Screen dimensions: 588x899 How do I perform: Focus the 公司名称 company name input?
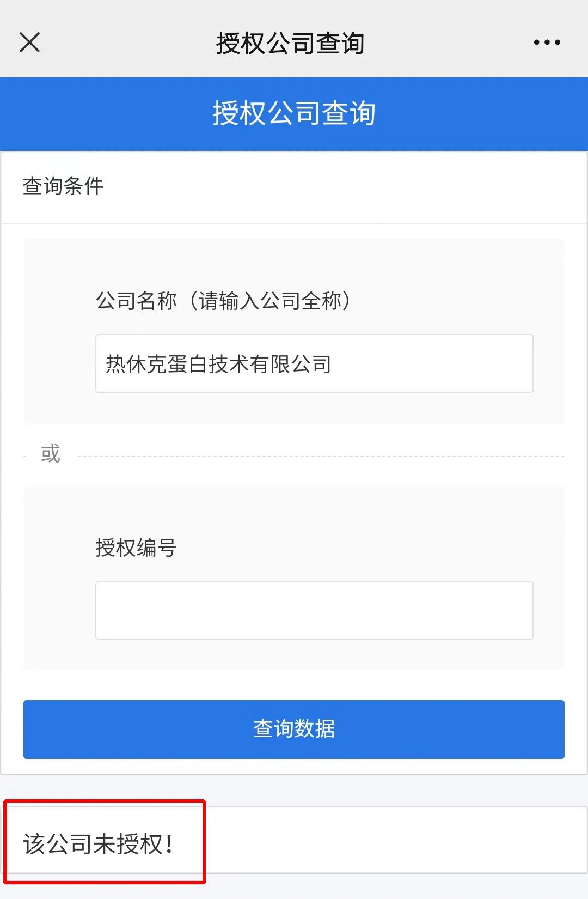pos(314,363)
